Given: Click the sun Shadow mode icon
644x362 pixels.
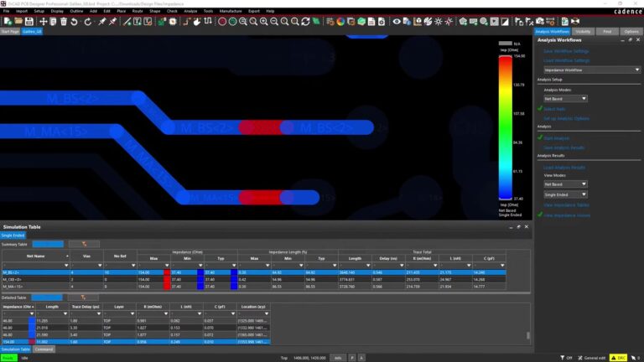Looking at the screenshot, I should [439, 21].
